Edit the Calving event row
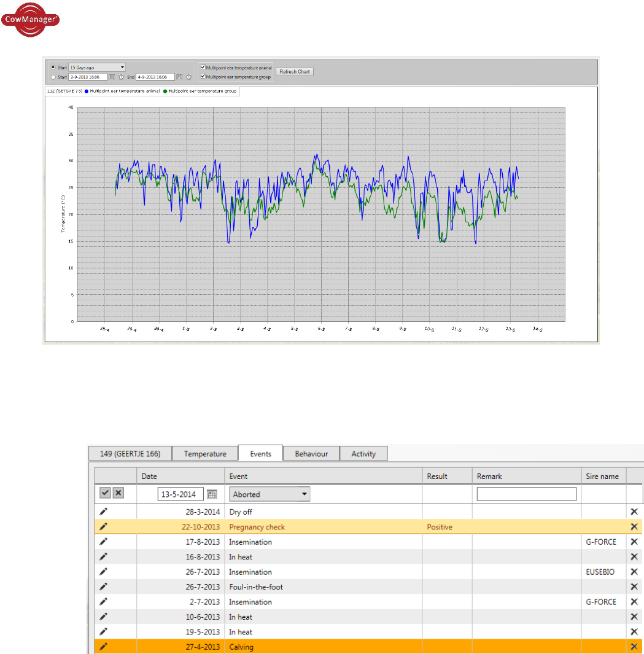This screenshot has width=644, height=654. [x=103, y=647]
